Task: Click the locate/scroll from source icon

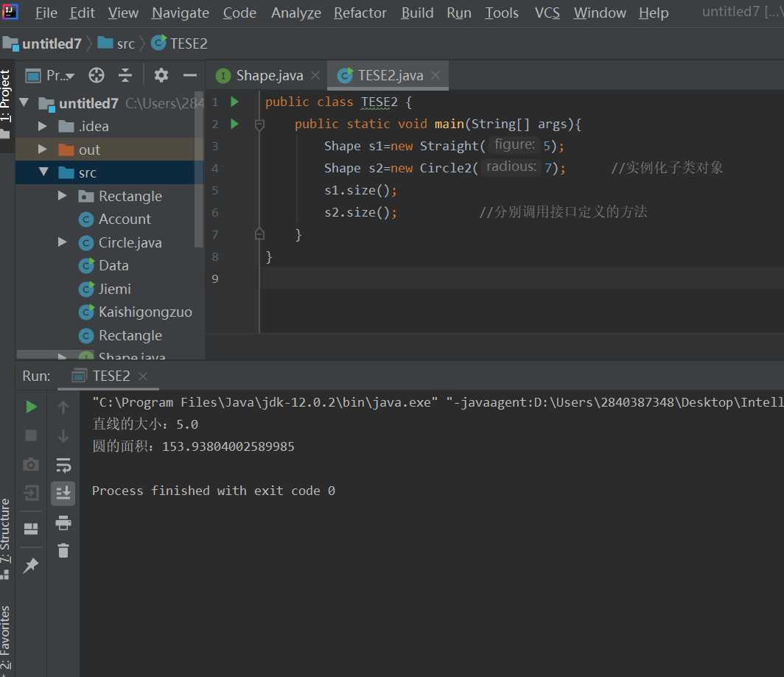Action: (97, 75)
